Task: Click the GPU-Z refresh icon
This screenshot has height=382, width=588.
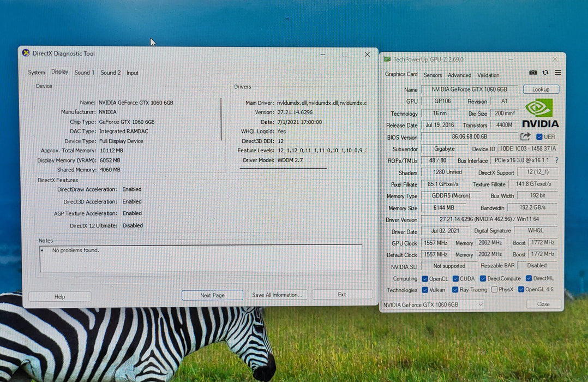Action: (545, 73)
